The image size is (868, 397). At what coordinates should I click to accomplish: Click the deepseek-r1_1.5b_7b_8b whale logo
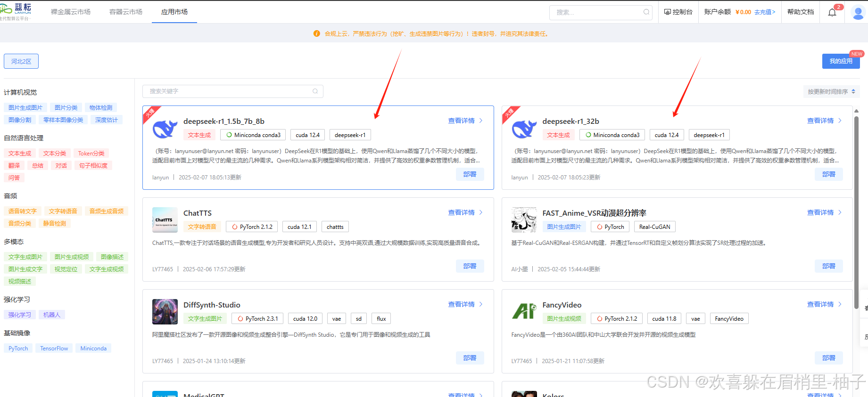165,128
